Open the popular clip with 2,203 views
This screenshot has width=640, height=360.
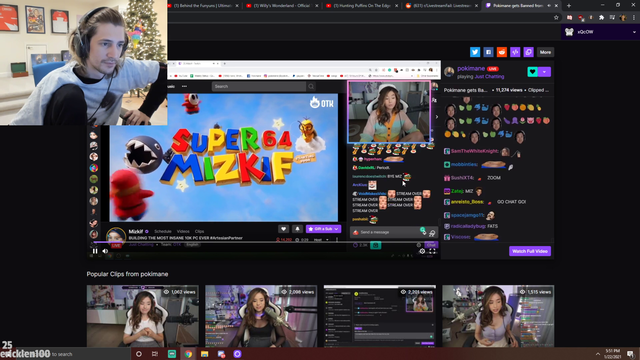coord(380,316)
